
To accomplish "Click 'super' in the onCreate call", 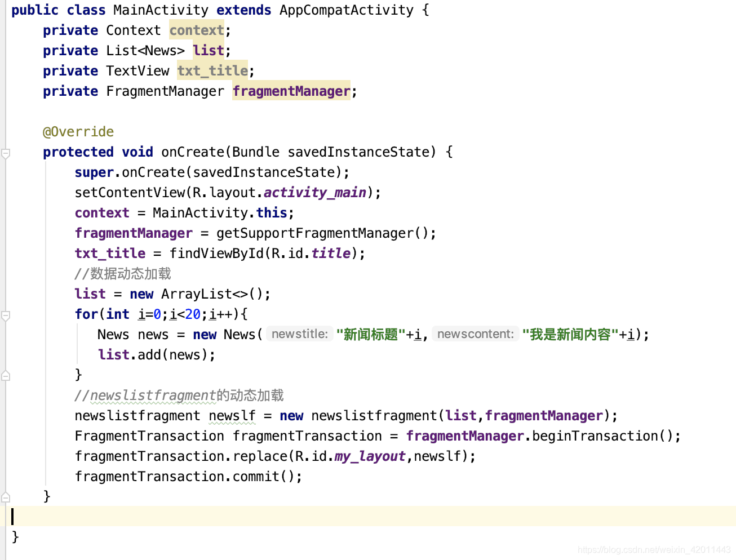I will (x=94, y=172).
